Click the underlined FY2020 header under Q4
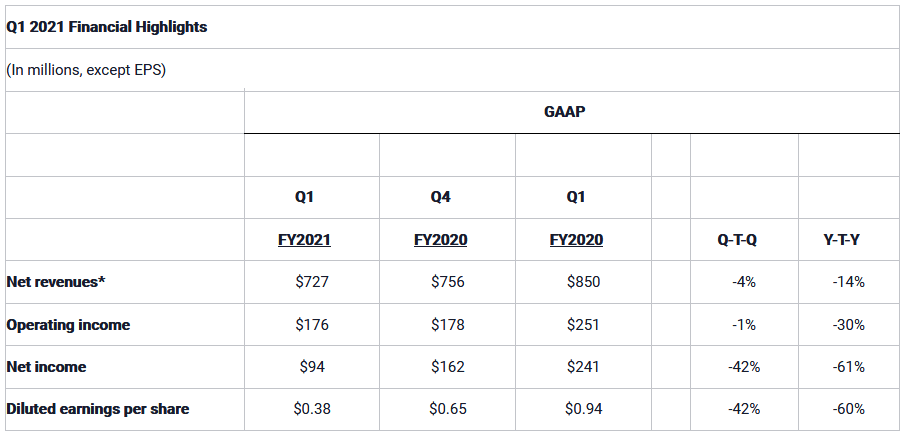The image size is (908, 437). click(x=440, y=240)
